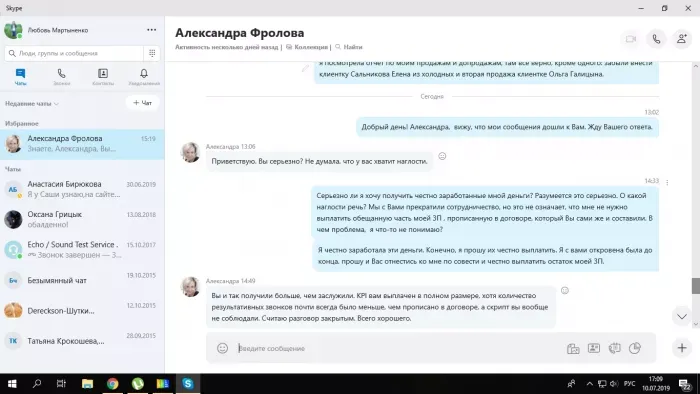Jump to latest messages chevron button
Screen dimensions: 700x394
pos(681,316)
